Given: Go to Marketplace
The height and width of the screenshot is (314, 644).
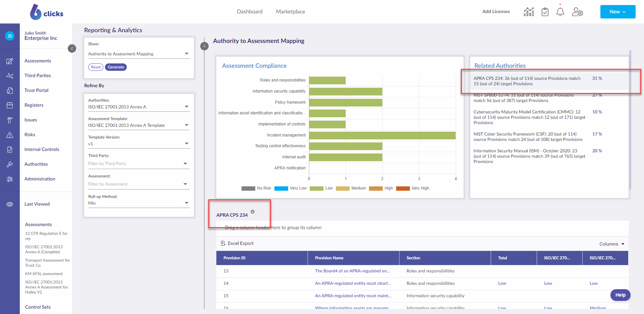Looking at the screenshot, I should [290, 12].
